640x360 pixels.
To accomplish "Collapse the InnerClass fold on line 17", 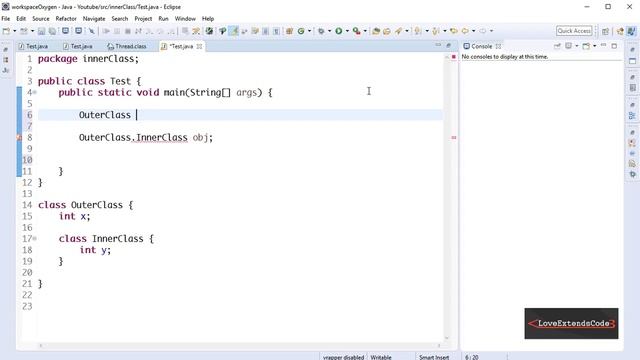I will (x=35, y=238).
